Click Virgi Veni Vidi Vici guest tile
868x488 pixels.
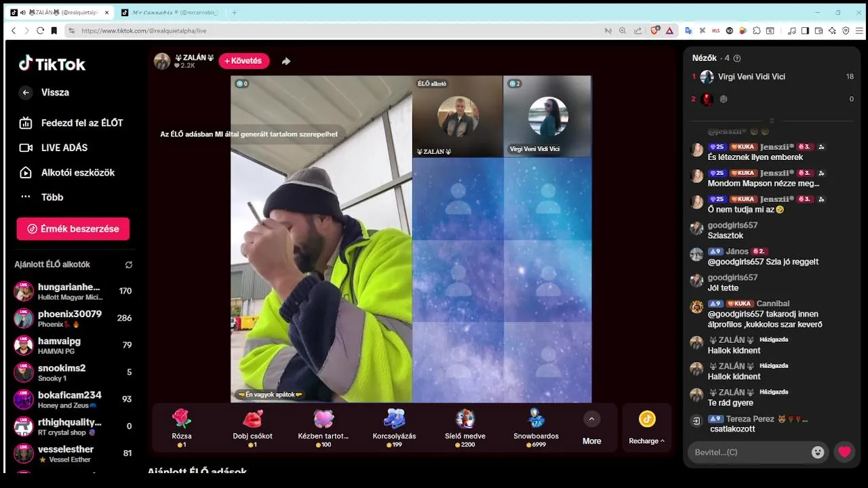(x=548, y=117)
